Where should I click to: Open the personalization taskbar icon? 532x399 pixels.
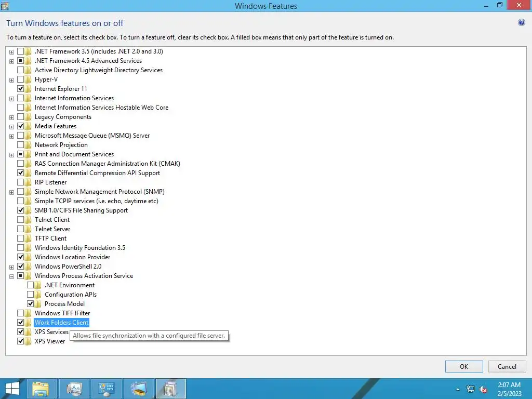coord(139,389)
